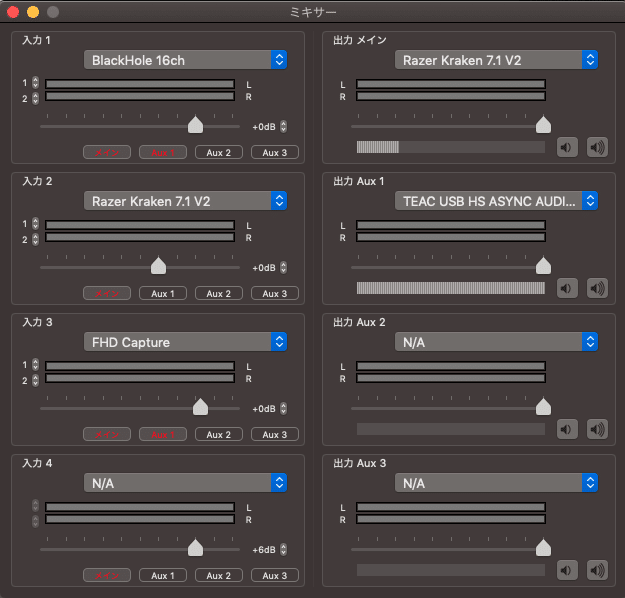Image resolution: width=625 pixels, height=598 pixels.
Task: Enable Aux 1 routing for 入力 2
Action: point(163,294)
